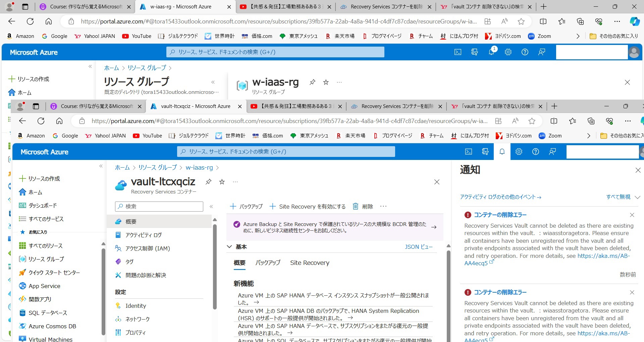Open the favorites list in front browser toolbar
This screenshot has width=644, height=342.
pos(573,121)
